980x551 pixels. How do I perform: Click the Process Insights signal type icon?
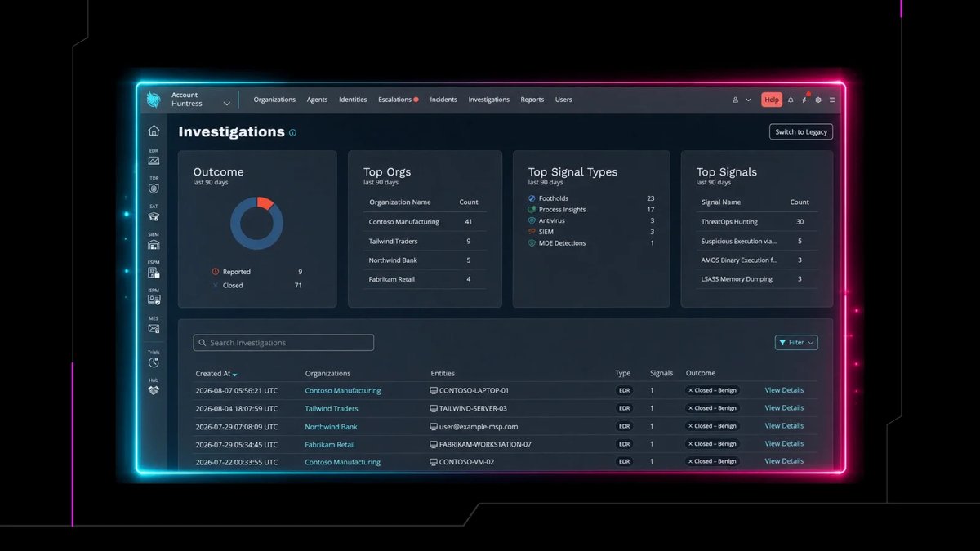(532, 210)
